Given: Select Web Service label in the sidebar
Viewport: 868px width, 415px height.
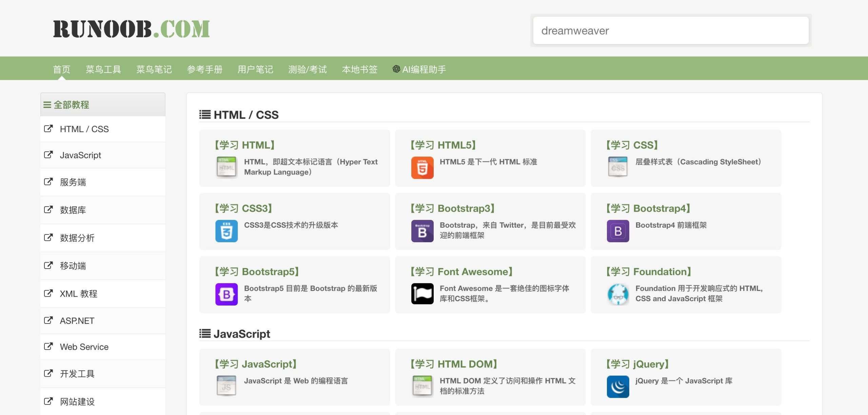Looking at the screenshot, I should point(84,347).
